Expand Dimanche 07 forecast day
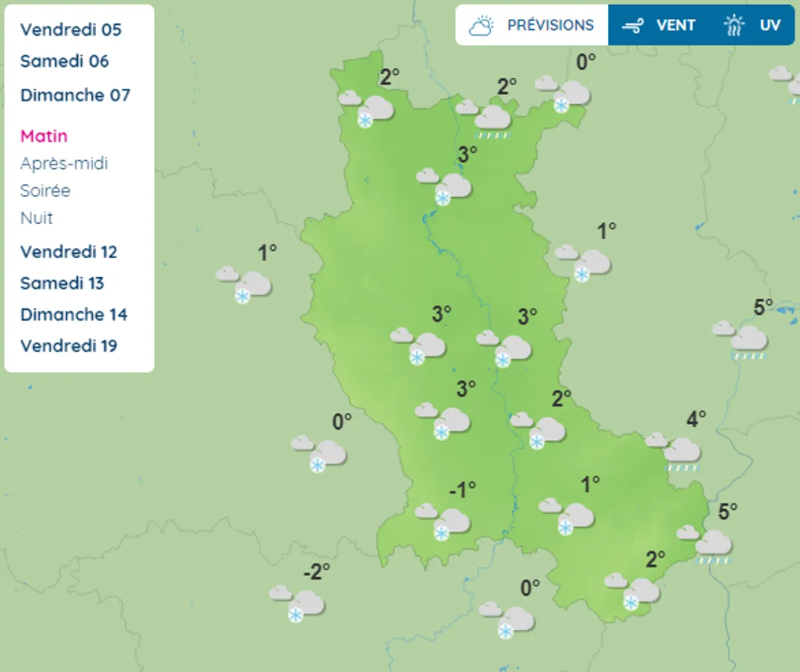 click(75, 95)
